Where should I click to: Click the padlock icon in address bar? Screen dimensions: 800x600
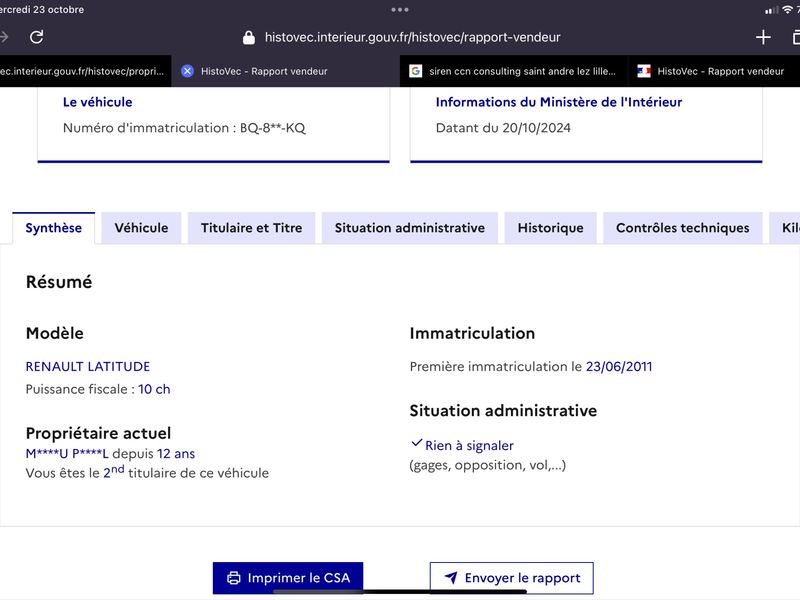(248, 37)
